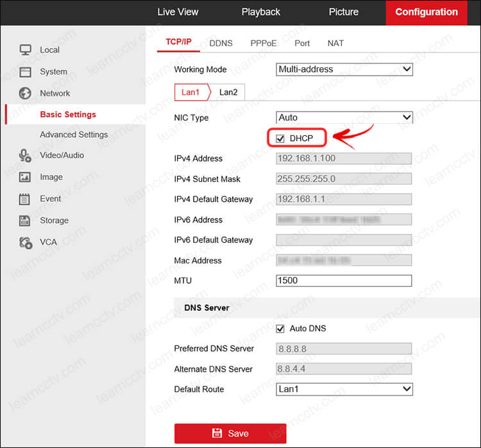Open Advanced Settings in the sidebar

74,135
